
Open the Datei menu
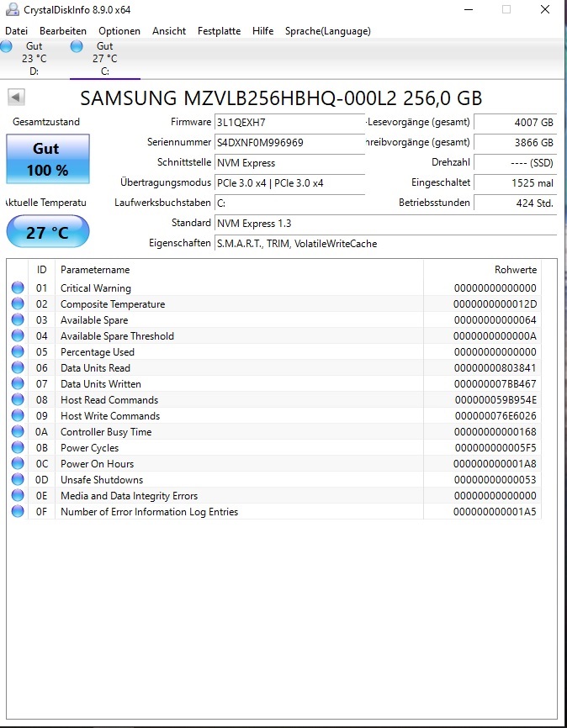click(16, 31)
